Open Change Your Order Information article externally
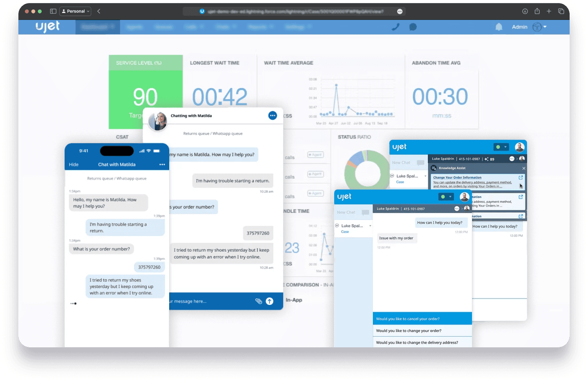 click(521, 177)
